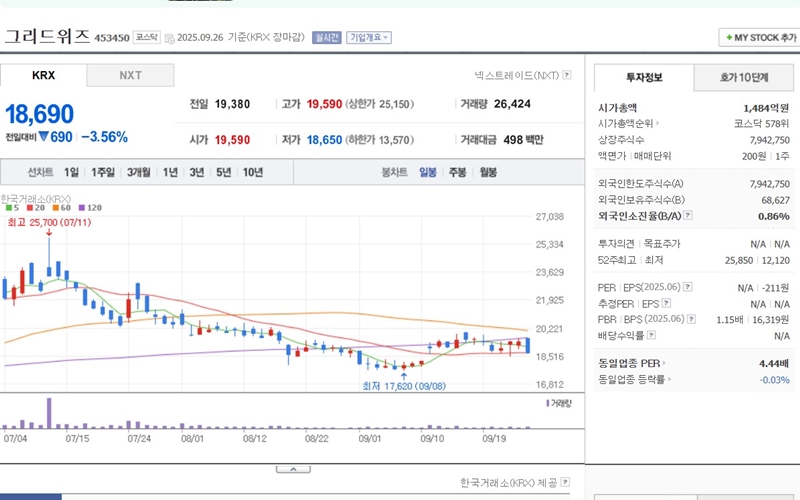Open the PBR BPS(2025.06) help icon

[x=691, y=319]
